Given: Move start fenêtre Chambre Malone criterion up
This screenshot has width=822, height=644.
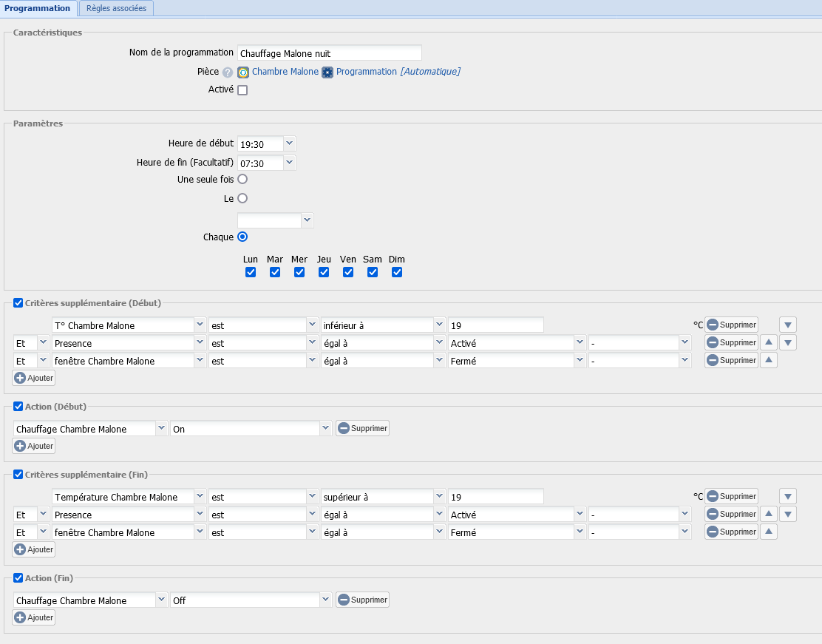Looking at the screenshot, I should (769, 360).
